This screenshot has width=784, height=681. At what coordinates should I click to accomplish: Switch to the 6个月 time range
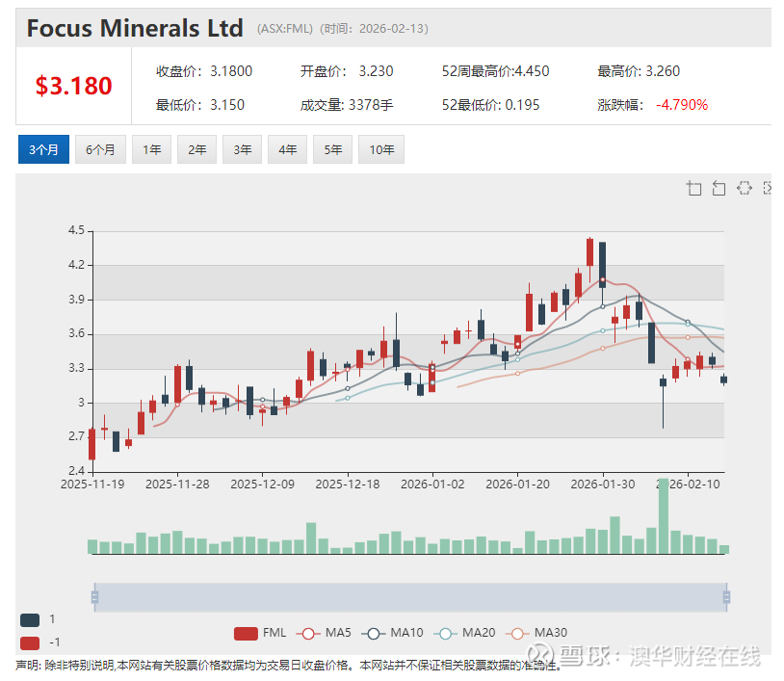pyautogui.click(x=100, y=149)
